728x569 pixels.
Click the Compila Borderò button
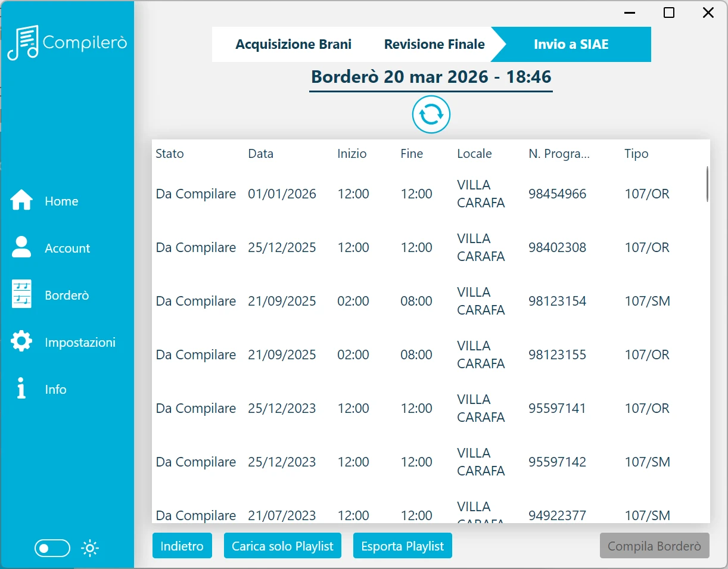654,546
